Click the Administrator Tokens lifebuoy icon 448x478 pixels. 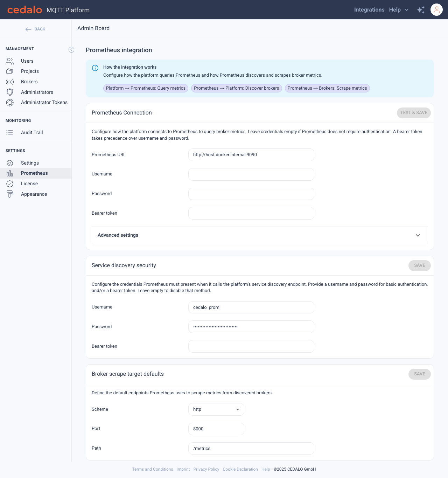tap(10, 103)
